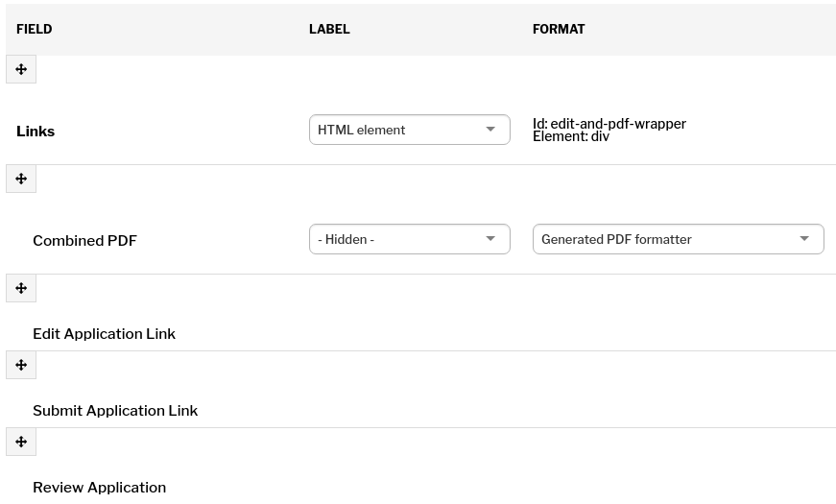836x504 pixels.
Task: Click the FIELD column header
Action: (35, 30)
